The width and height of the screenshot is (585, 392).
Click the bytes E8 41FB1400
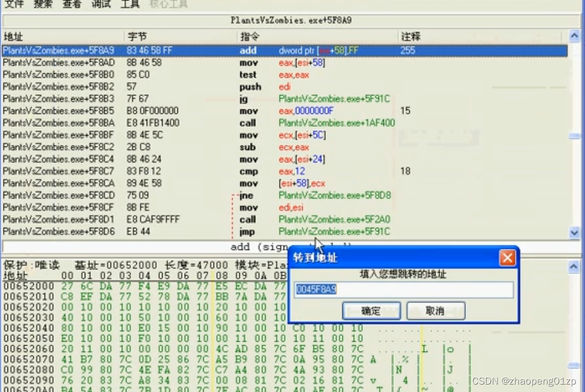click(153, 122)
